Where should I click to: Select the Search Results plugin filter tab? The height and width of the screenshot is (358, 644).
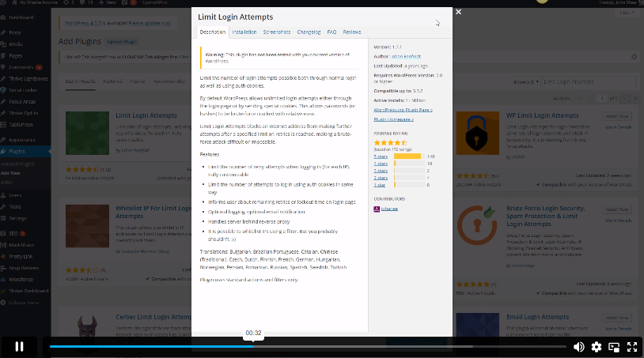[x=80, y=81]
